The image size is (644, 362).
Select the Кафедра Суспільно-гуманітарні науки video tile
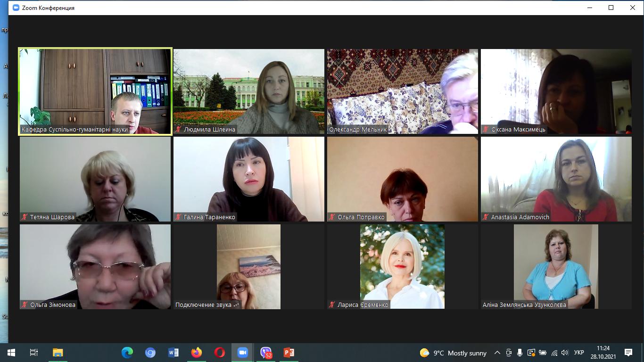pyautogui.click(x=95, y=91)
